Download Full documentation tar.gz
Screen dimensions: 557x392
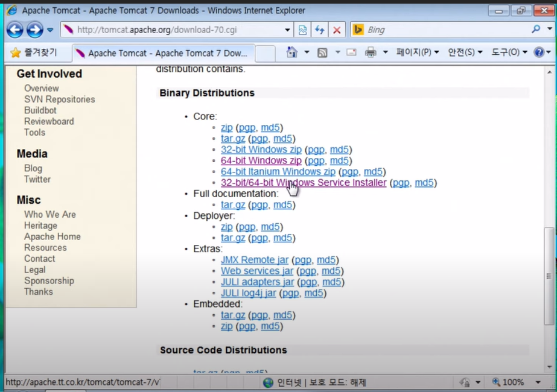pos(233,205)
